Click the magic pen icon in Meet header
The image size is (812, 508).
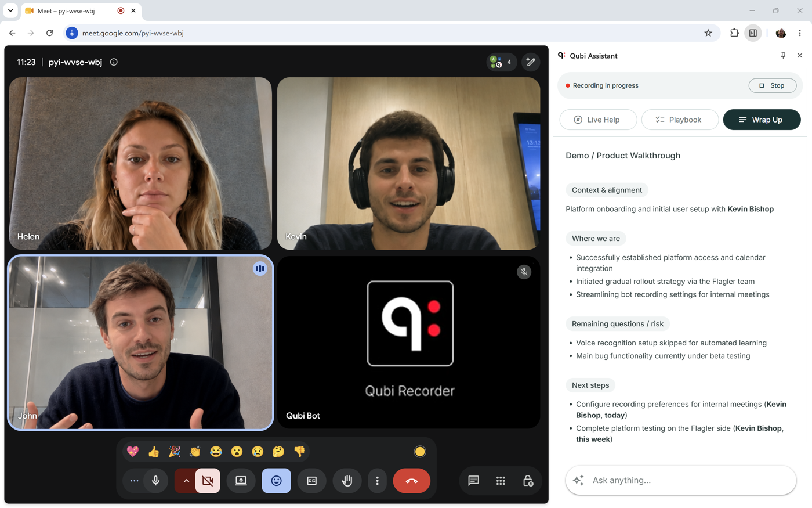(x=531, y=62)
